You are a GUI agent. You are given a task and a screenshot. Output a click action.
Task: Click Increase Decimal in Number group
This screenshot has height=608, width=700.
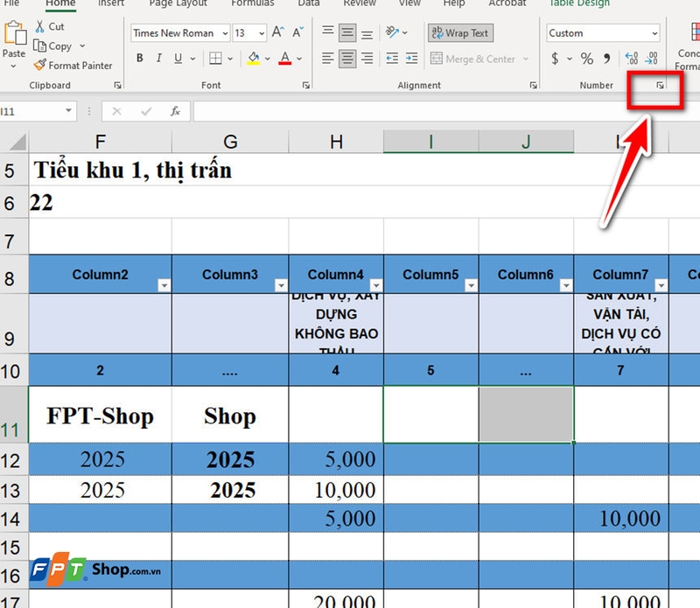(631, 58)
